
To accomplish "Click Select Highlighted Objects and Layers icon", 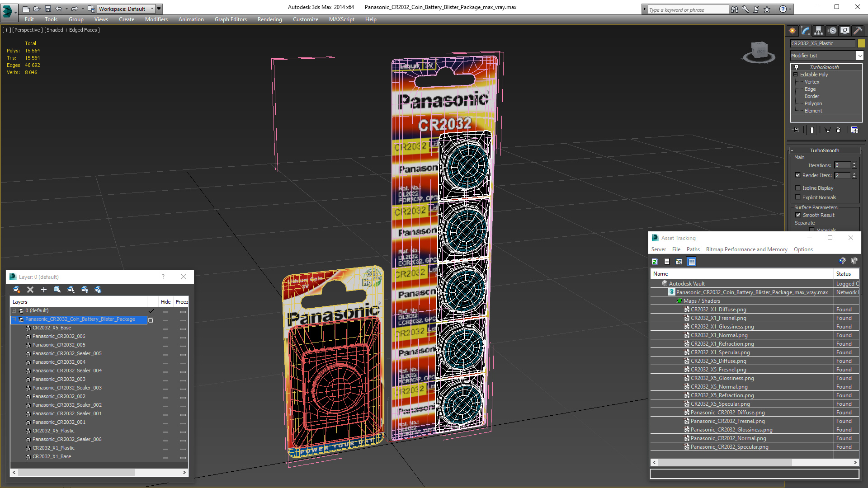I will click(57, 290).
